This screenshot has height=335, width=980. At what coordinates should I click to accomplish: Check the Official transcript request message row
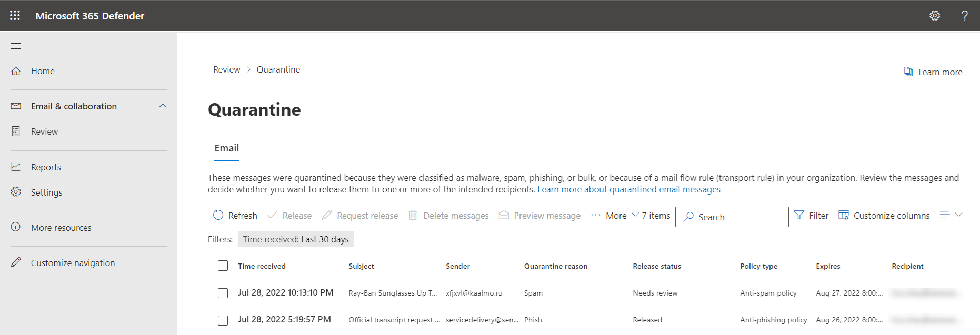223,320
